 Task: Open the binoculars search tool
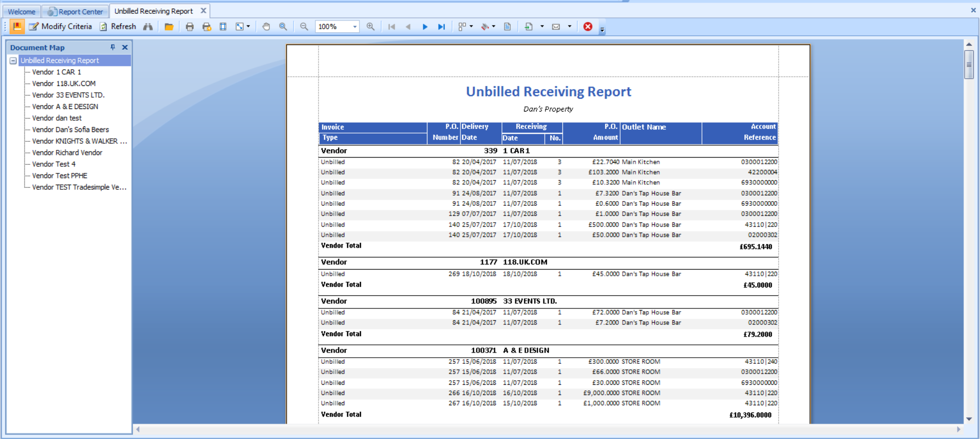pos(148,27)
